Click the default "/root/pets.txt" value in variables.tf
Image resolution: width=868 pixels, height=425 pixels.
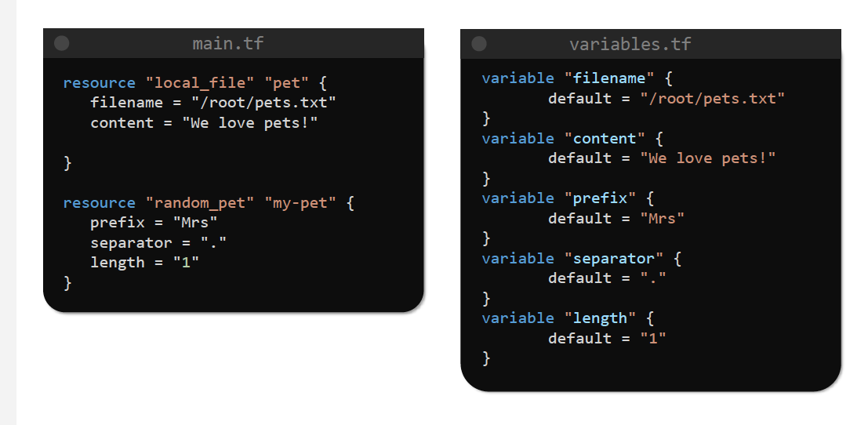tap(712, 98)
